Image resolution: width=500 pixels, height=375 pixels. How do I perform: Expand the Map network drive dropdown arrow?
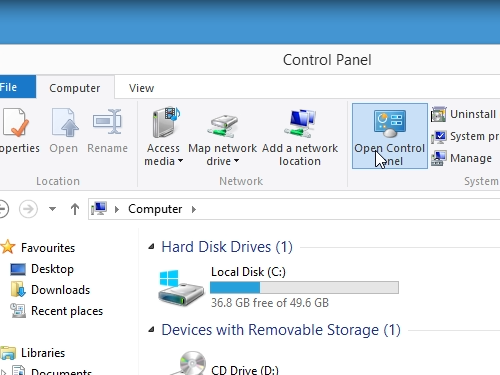coord(236,161)
